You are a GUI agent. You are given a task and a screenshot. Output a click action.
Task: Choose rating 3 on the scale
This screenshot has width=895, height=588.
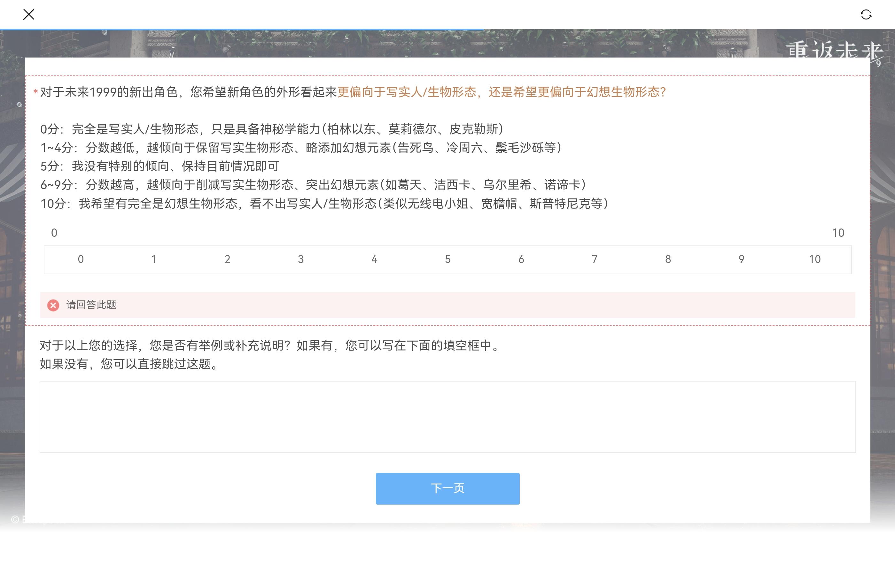pos(301,259)
